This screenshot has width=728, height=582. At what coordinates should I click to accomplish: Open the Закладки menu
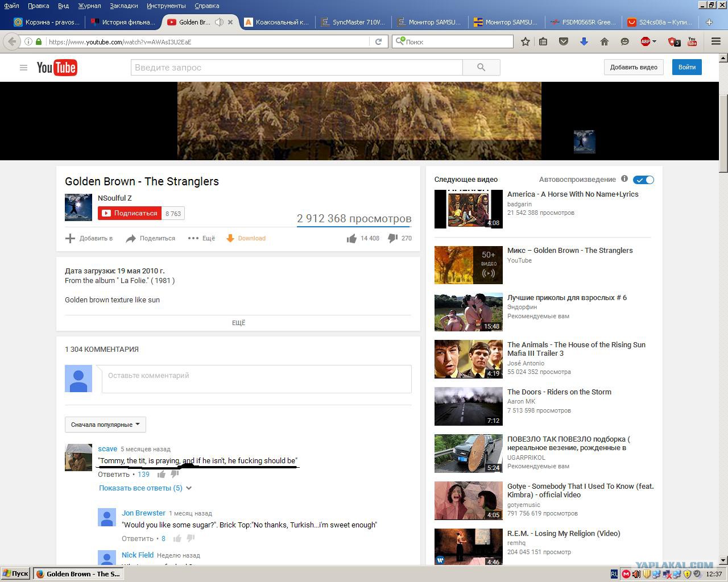(x=123, y=6)
